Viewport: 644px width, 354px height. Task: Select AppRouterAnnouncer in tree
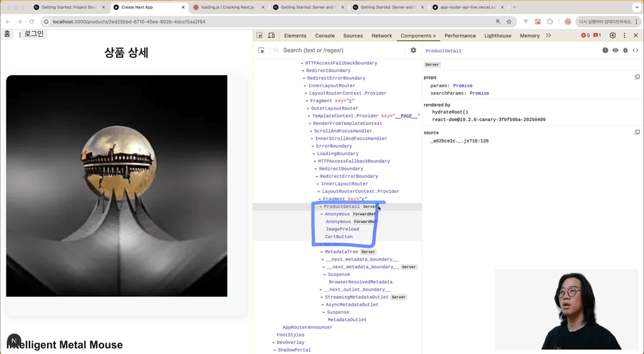pyautogui.click(x=307, y=327)
